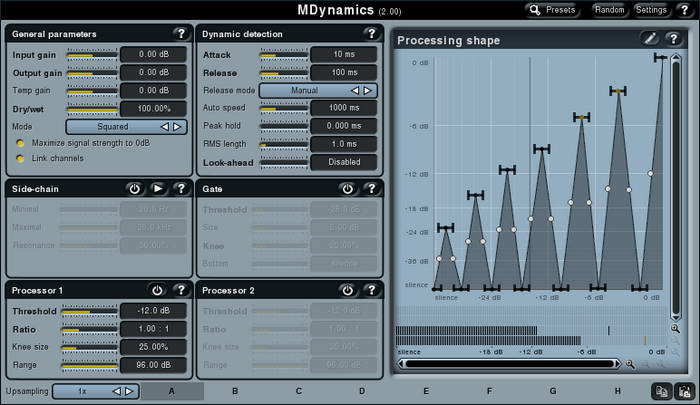Viewport: 700px width, 405px height.
Task: Click the copy preset icon at bottom right
Action: point(661,392)
